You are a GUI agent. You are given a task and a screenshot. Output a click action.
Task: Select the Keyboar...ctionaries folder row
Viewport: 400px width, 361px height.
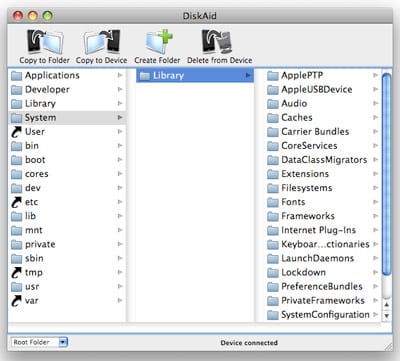coord(323,244)
